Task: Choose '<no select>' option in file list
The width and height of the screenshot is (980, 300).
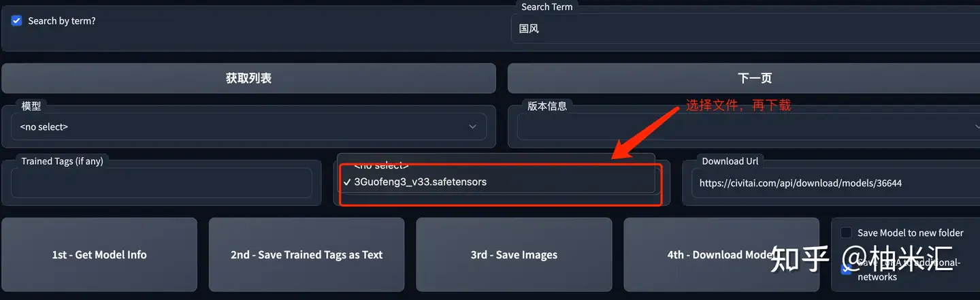Action: (381, 166)
